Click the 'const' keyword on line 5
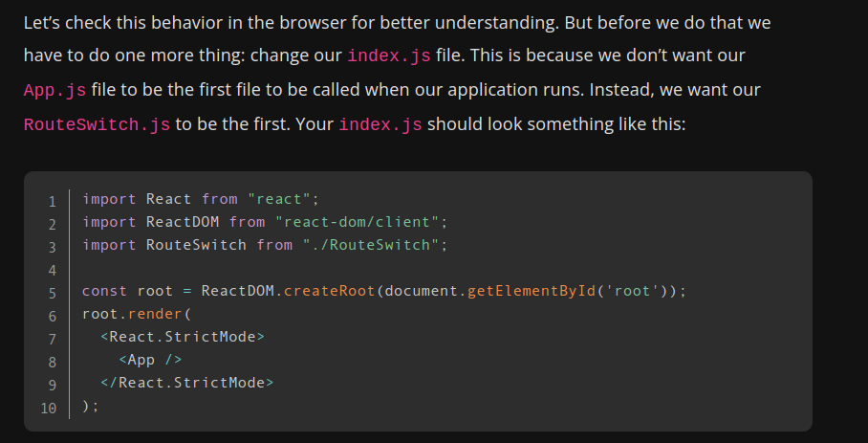 tap(105, 291)
